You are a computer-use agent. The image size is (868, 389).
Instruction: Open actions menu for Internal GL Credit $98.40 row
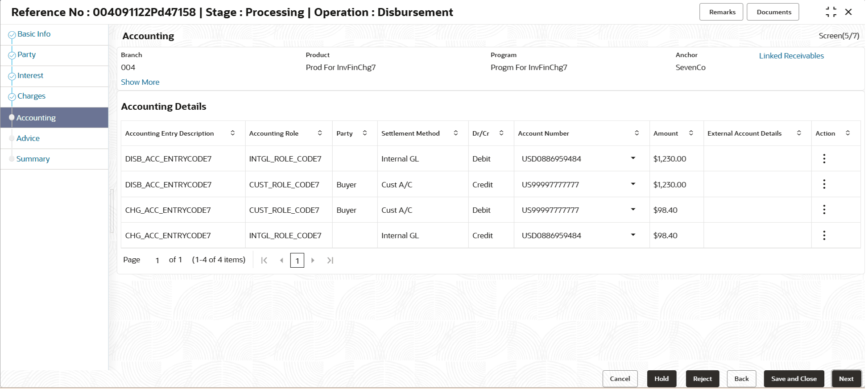point(824,235)
